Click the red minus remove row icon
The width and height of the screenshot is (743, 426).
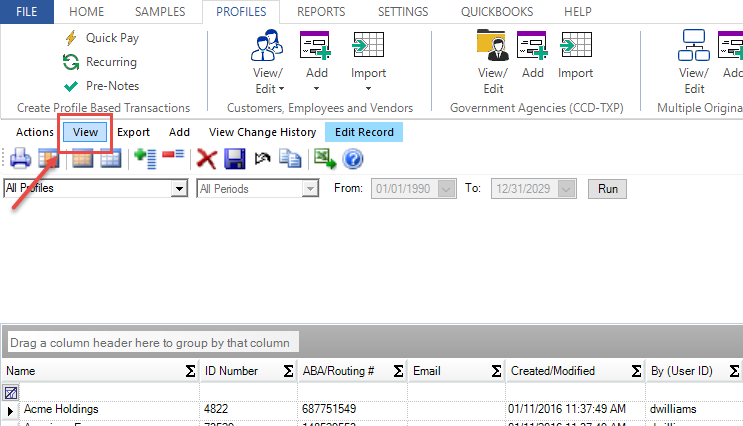pos(173,157)
